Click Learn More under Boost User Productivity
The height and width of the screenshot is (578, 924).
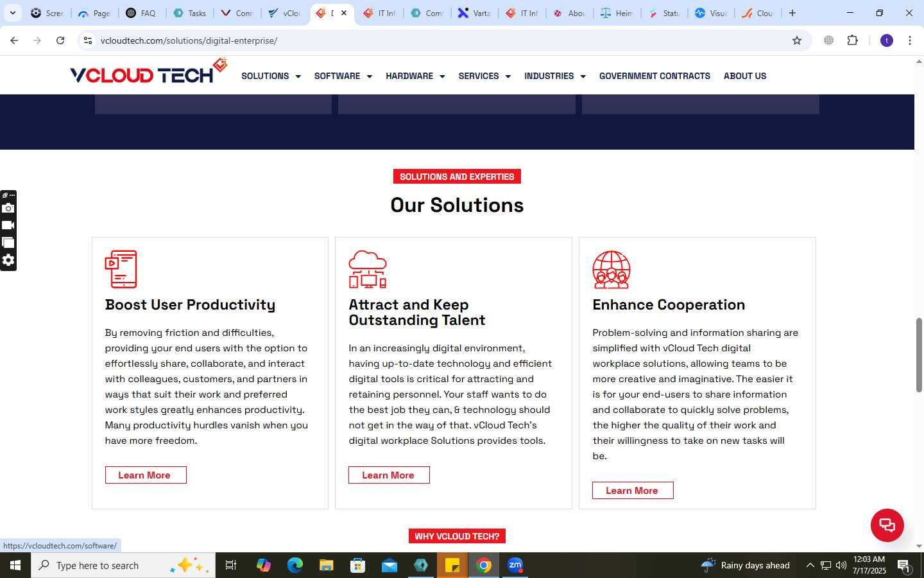(x=146, y=475)
